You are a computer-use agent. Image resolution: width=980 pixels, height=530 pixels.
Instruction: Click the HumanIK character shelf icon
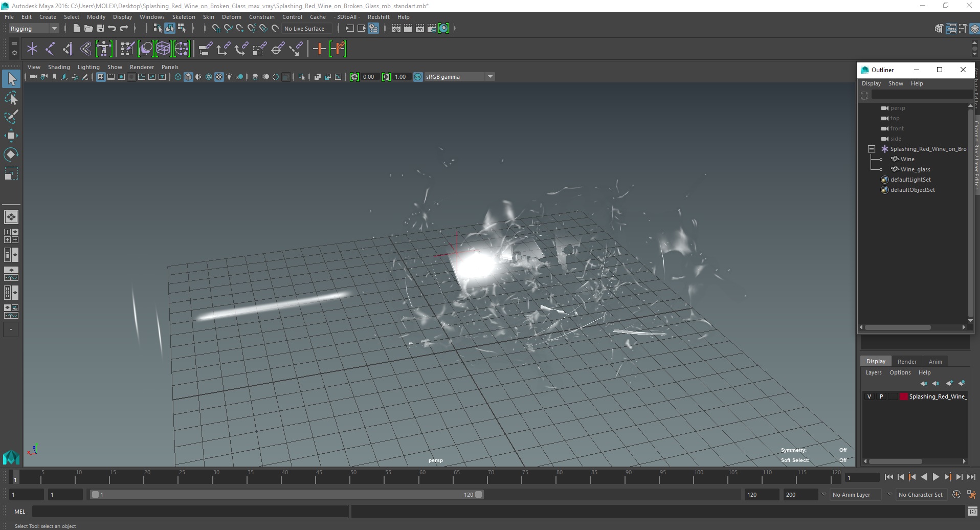(104, 49)
